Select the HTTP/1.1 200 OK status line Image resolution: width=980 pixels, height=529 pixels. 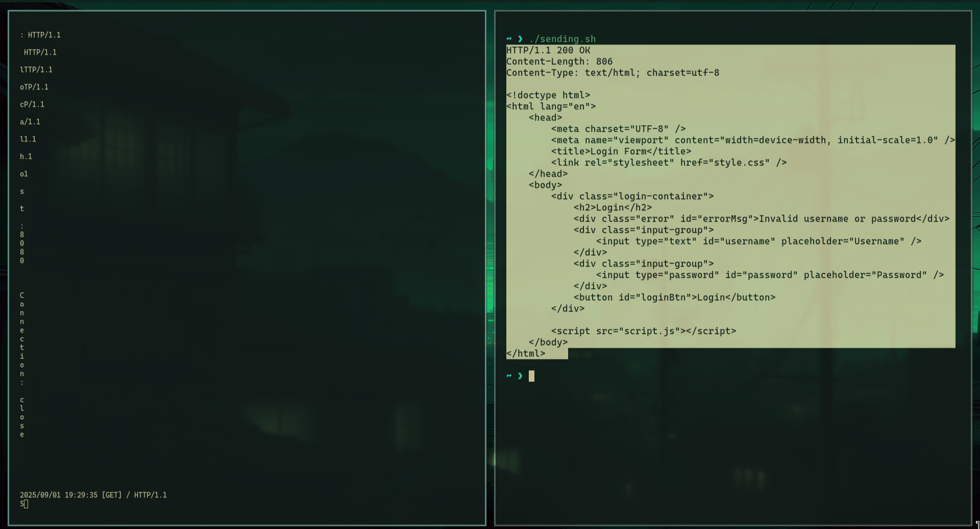(547, 50)
